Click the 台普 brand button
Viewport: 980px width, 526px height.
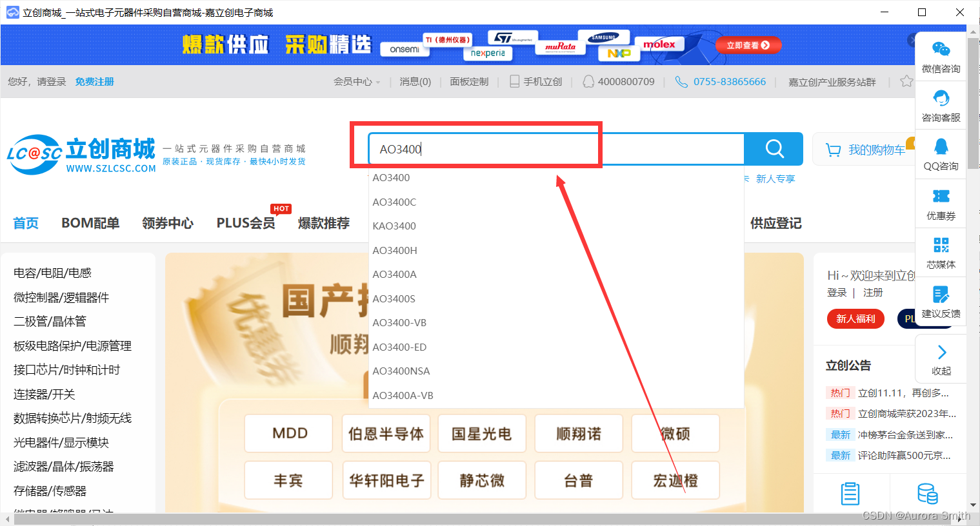click(579, 480)
